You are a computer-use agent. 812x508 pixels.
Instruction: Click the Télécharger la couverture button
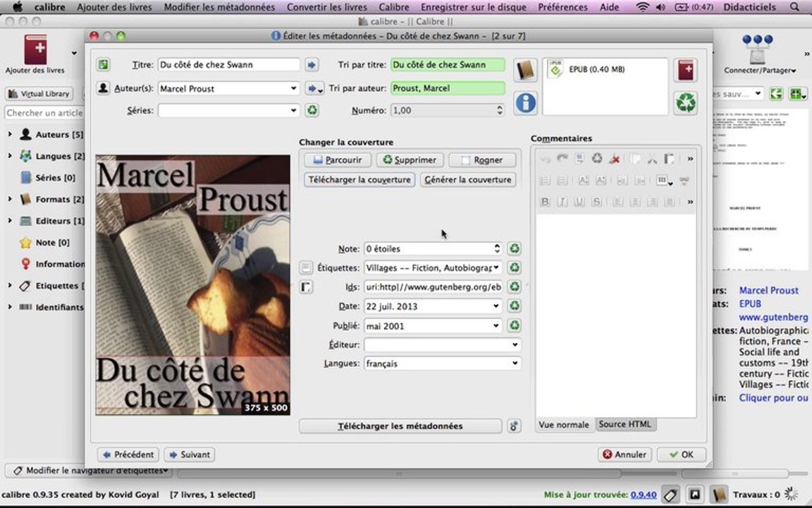(359, 180)
